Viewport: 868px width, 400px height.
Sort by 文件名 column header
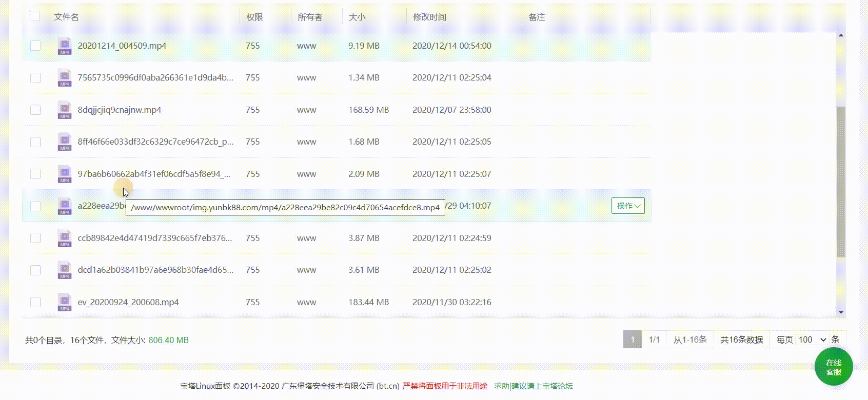[x=66, y=17]
